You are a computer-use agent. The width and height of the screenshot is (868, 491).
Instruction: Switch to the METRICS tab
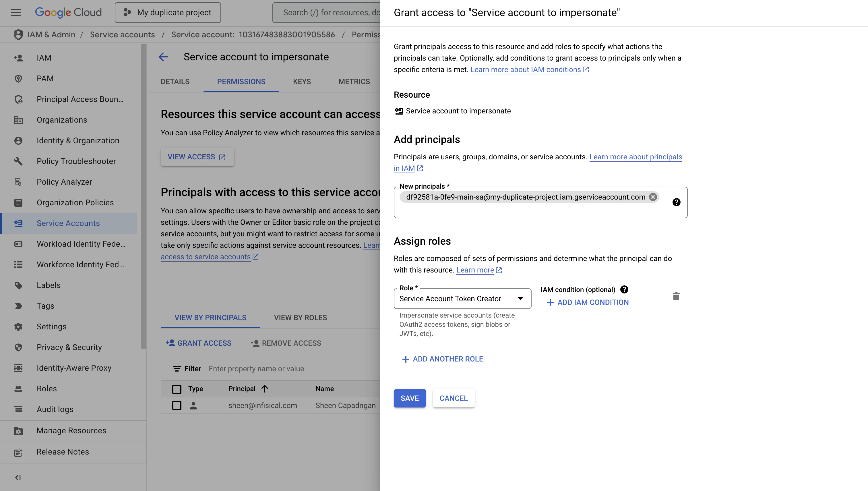[354, 82]
